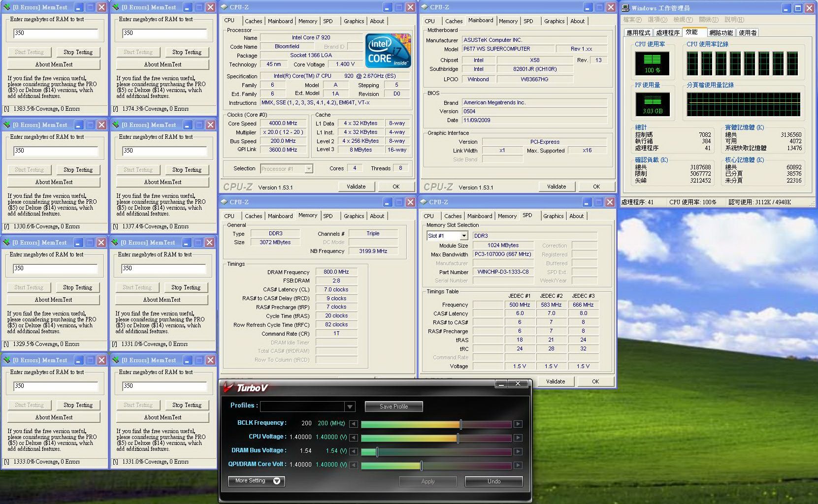Image resolution: width=818 pixels, height=504 pixels.
Task: Stop Testing in the 1330.6% coverage MemTest
Action: (78, 170)
